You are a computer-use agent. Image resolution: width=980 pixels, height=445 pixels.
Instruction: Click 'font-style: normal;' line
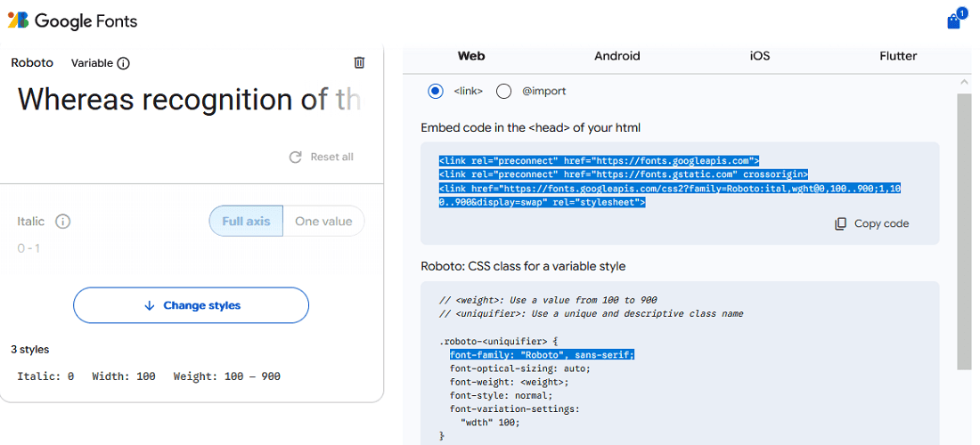[501, 396]
